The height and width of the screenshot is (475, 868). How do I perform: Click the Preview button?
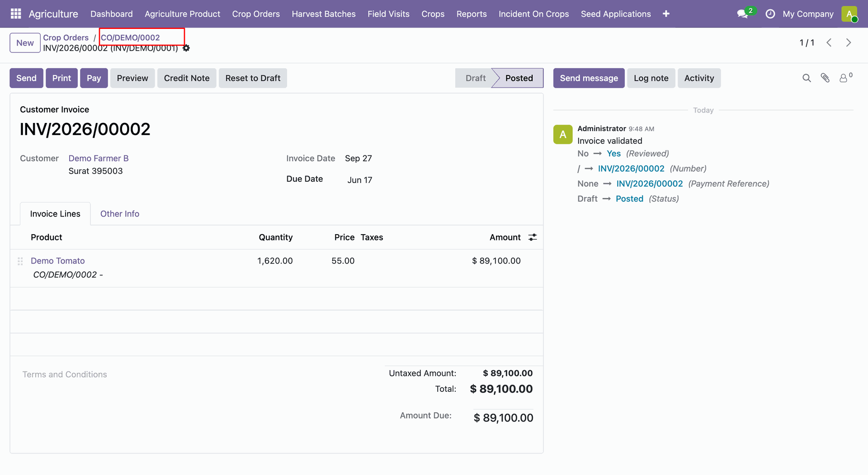[x=132, y=78]
